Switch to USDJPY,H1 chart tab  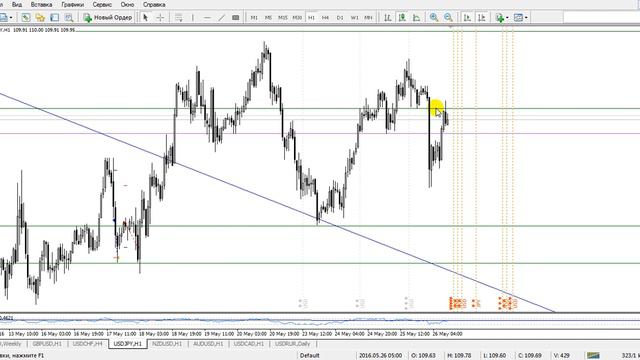click(127, 344)
